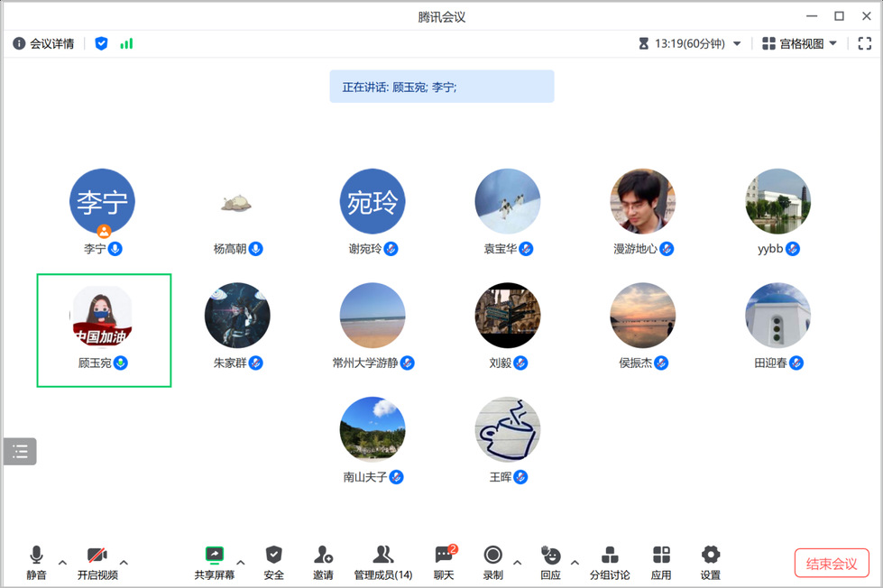Viewport: 883px width, 588px height.
Task: Toggle 谢宛玲's muted microphone icon
Action: coord(391,248)
